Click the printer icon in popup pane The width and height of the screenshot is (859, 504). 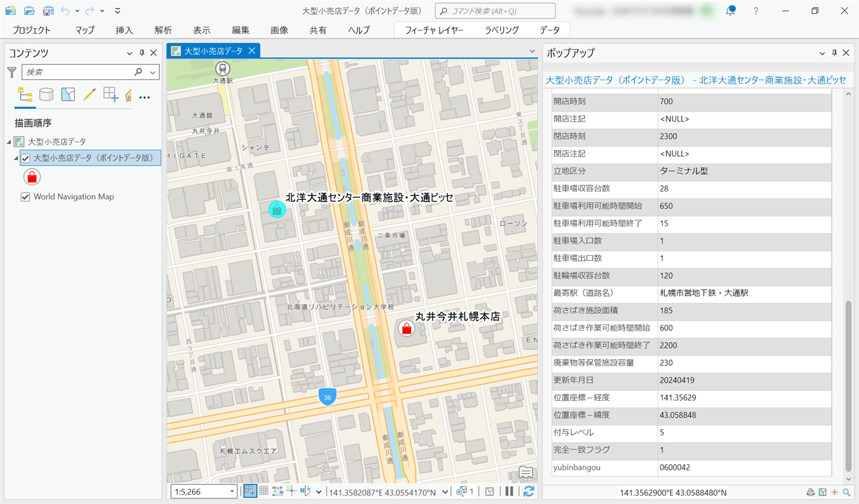pos(810,492)
